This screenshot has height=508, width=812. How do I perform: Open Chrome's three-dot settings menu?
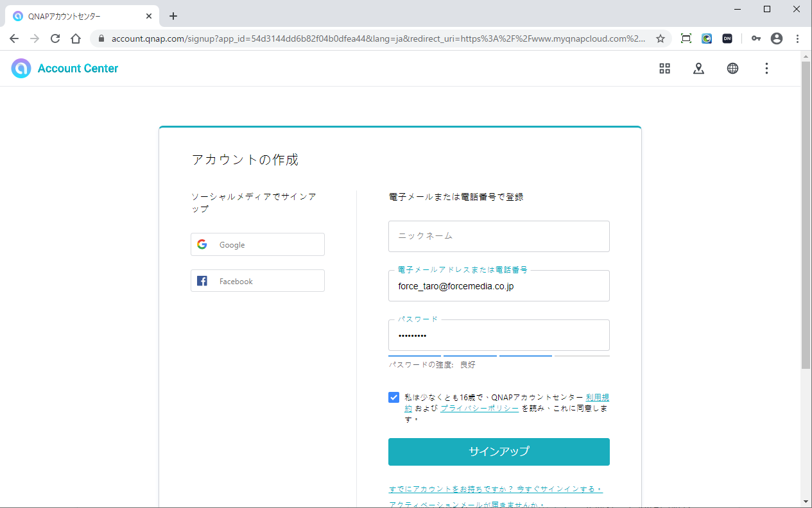pos(797,38)
